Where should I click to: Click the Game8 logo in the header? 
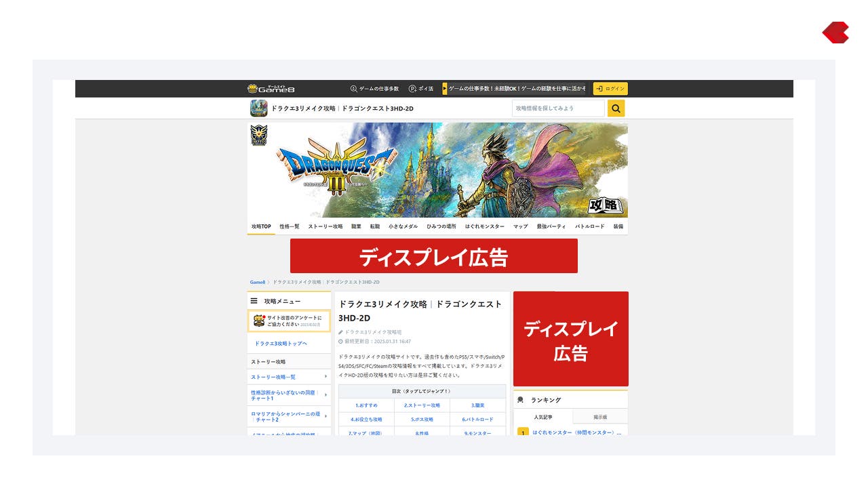point(271,89)
